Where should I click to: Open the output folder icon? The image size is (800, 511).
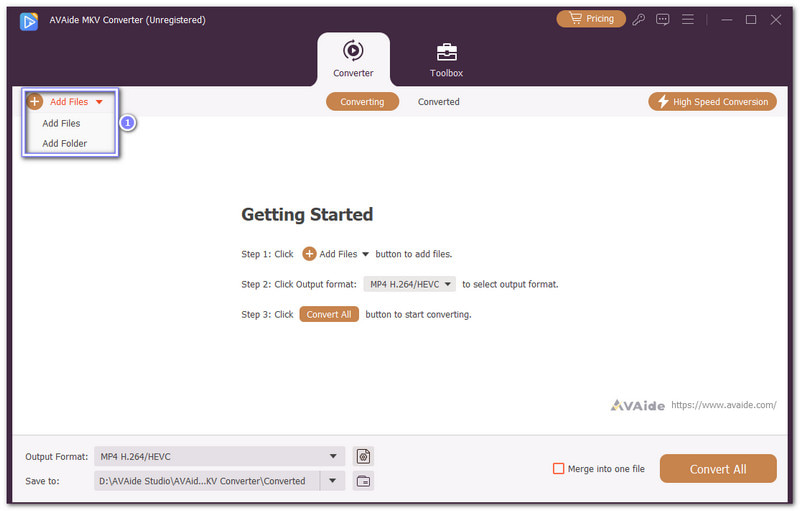tap(363, 481)
